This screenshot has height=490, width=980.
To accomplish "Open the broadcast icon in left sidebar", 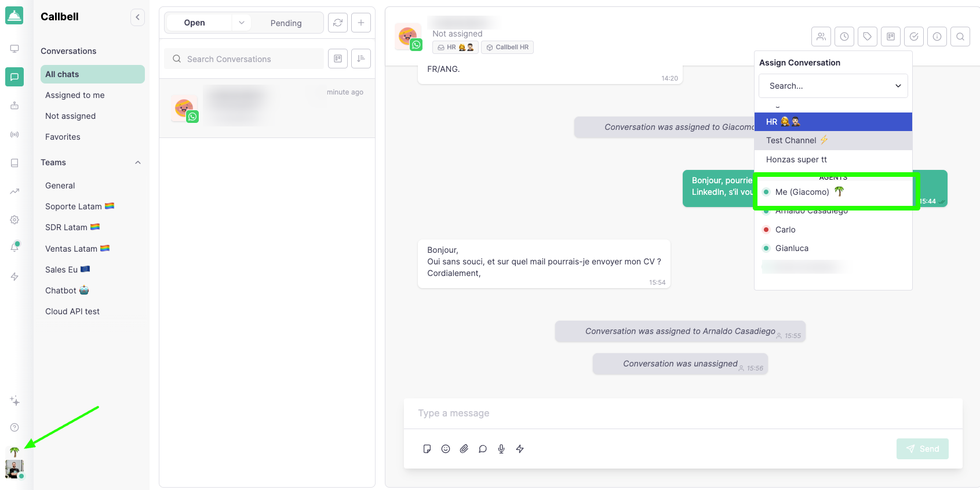I will point(14,135).
